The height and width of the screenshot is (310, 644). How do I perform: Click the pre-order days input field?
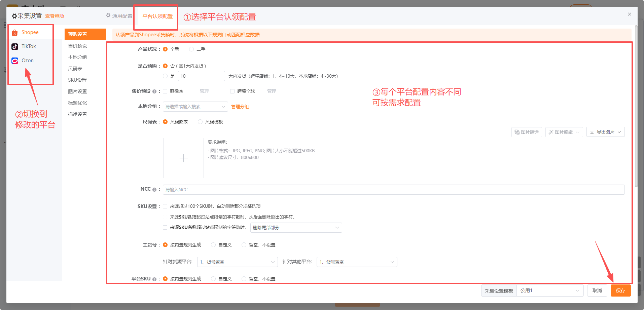201,76
